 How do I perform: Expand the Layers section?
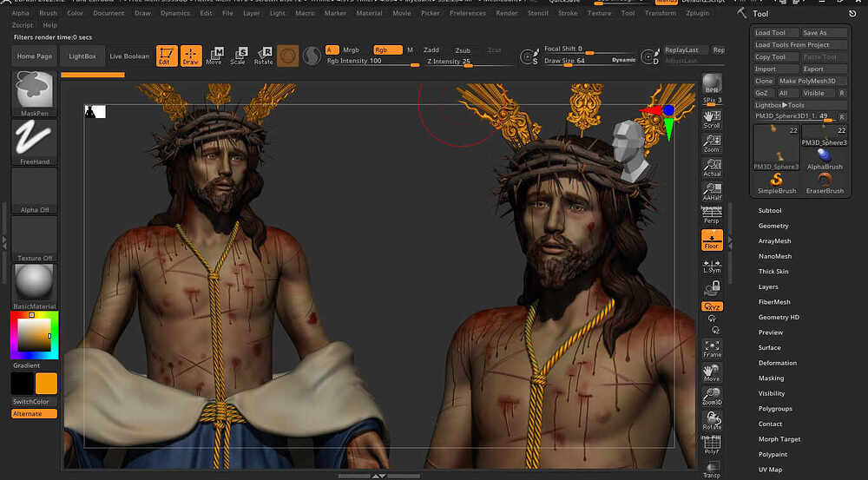point(768,286)
